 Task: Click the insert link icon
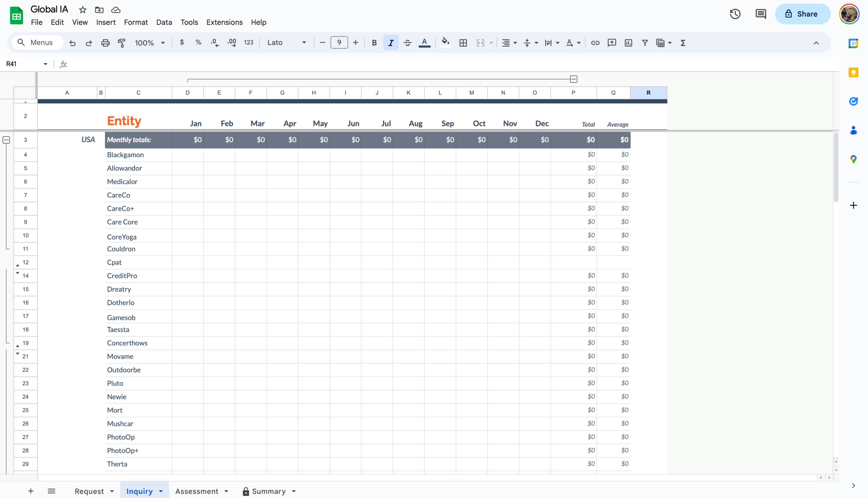tap(595, 43)
